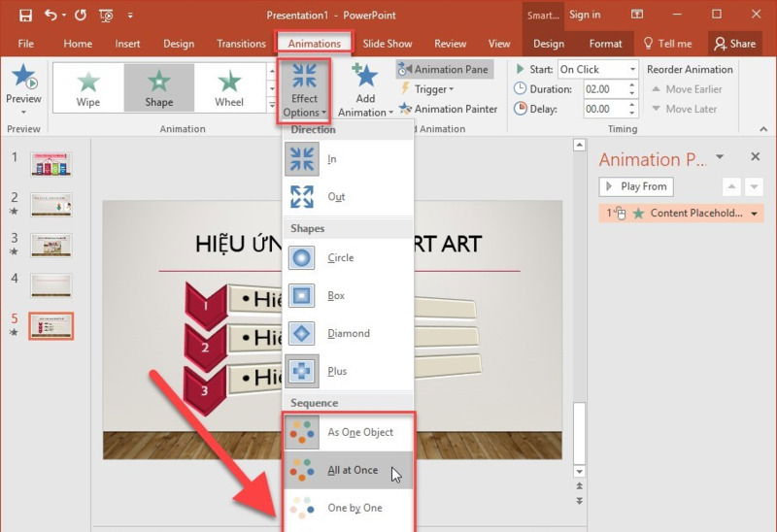Viewport: 777px width, 532px height.
Task: Select the Wheel animation effect
Action: (x=229, y=87)
